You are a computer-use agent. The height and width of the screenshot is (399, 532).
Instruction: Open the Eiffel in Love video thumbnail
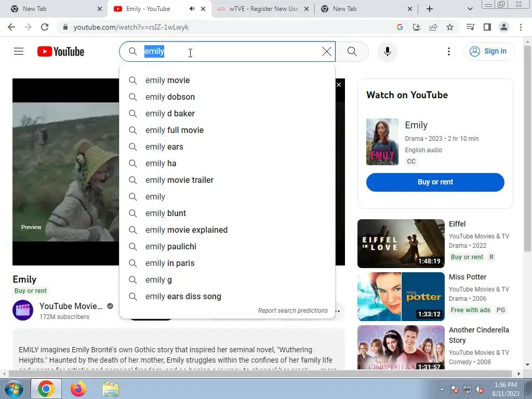401,244
